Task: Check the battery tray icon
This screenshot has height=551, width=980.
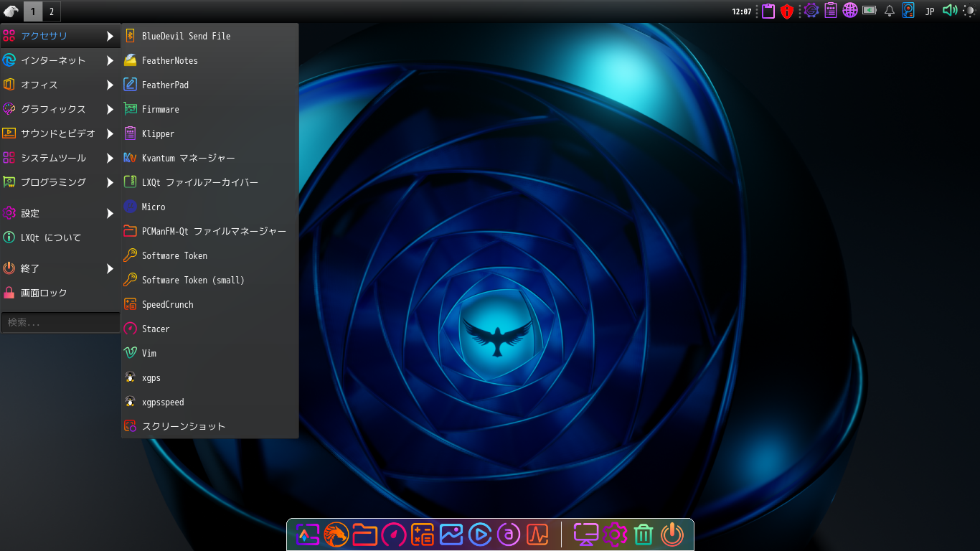Action: point(870,11)
